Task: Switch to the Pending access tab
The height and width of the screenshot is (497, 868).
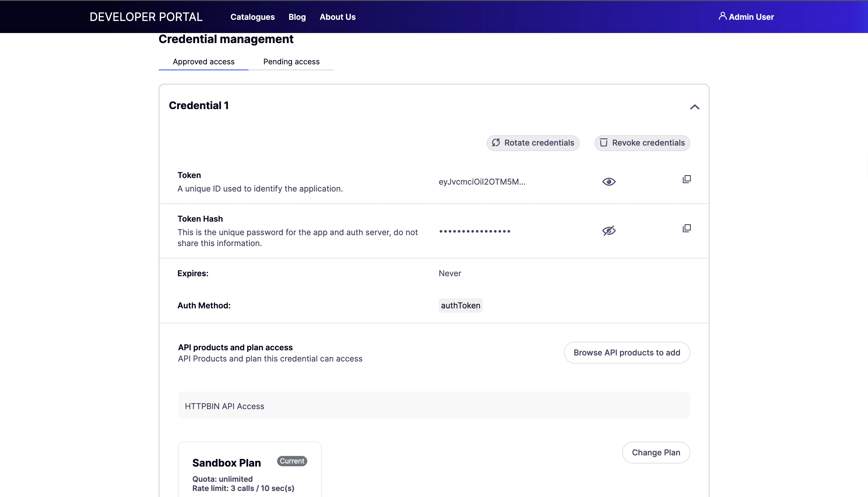Action: [x=291, y=62]
